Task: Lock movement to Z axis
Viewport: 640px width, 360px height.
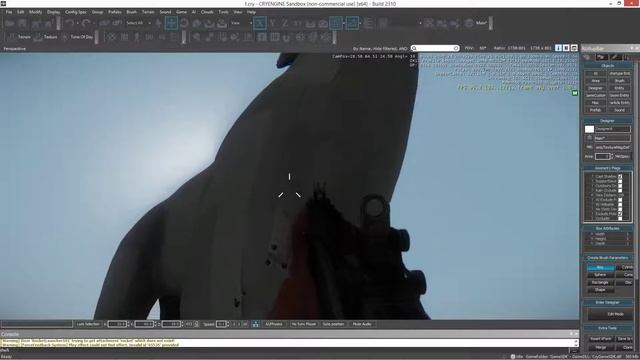Action: 285,23
